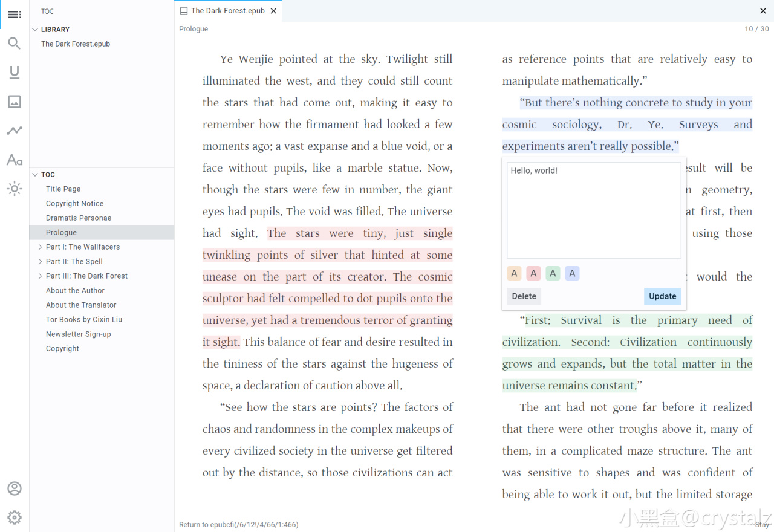Open Newsletter Sign-up entry
This screenshot has height=532, width=774.
point(102,334)
